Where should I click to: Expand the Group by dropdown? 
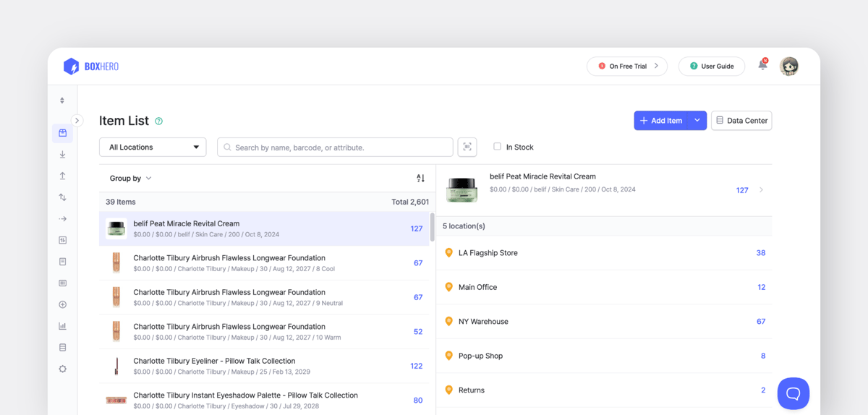click(130, 178)
